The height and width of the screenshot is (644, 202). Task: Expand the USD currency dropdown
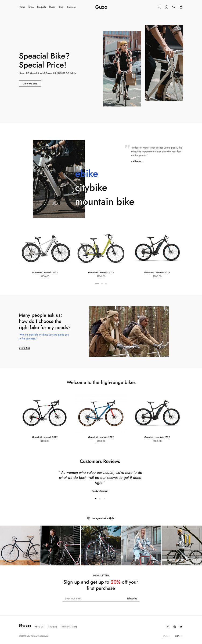[178, 636]
